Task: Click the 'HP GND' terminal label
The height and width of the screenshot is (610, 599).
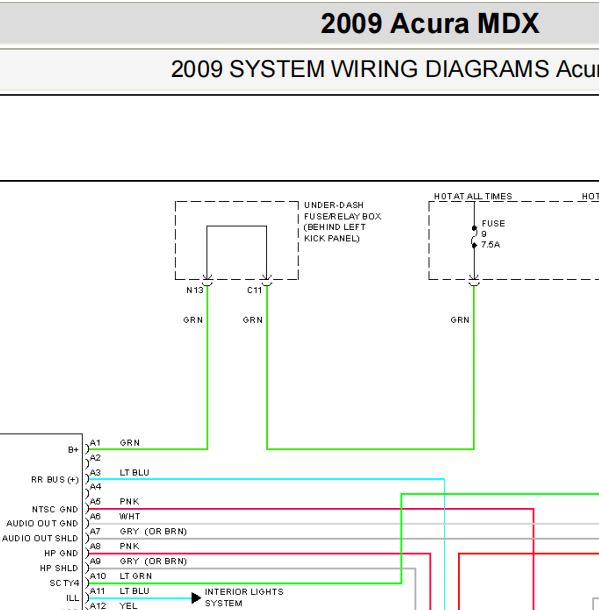Action: (x=61, y=553)
